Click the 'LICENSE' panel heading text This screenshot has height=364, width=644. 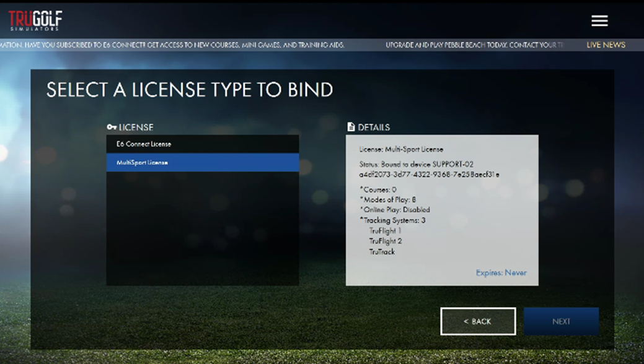136,128
